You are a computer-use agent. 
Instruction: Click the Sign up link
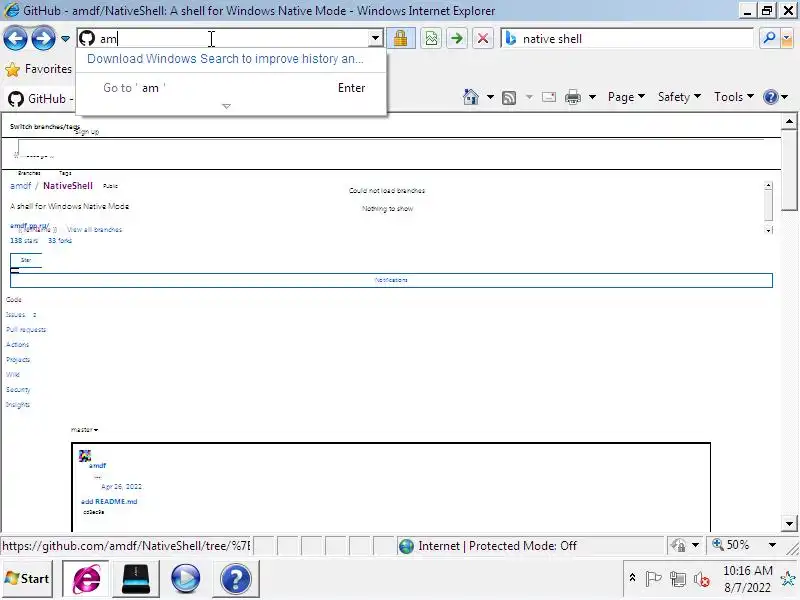tap(87, 132)
